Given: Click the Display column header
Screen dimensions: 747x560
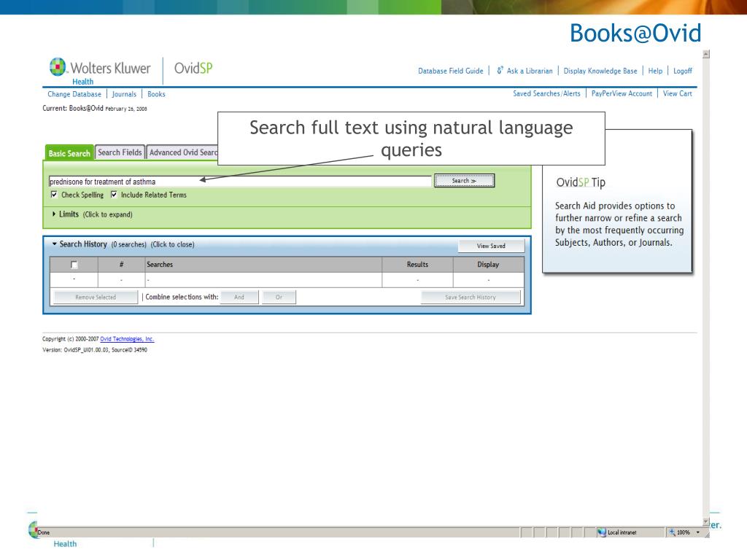Looking at the screenshot, I should click(488, 264).
